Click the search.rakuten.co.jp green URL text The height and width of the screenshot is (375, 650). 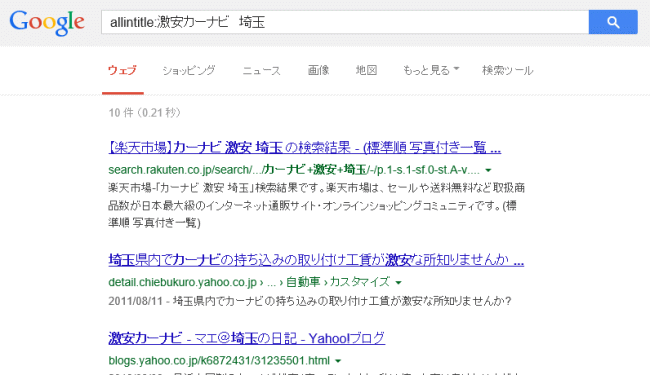[294, 170]
